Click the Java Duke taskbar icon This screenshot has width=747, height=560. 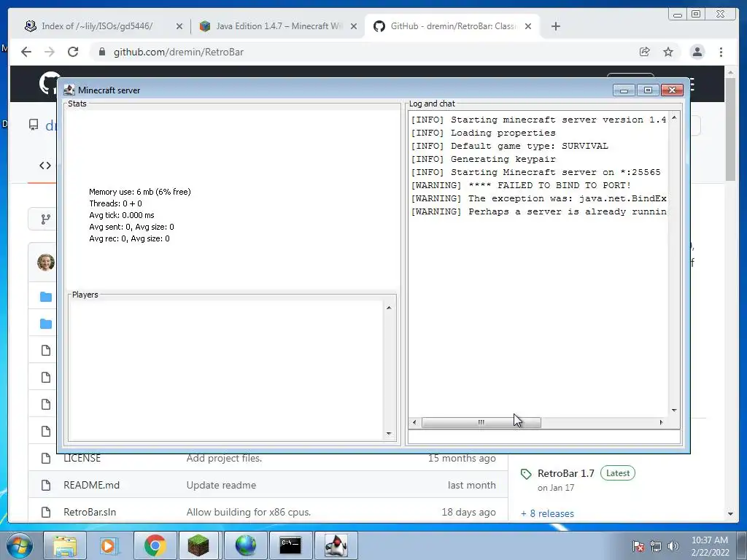(x=336, y=545)
